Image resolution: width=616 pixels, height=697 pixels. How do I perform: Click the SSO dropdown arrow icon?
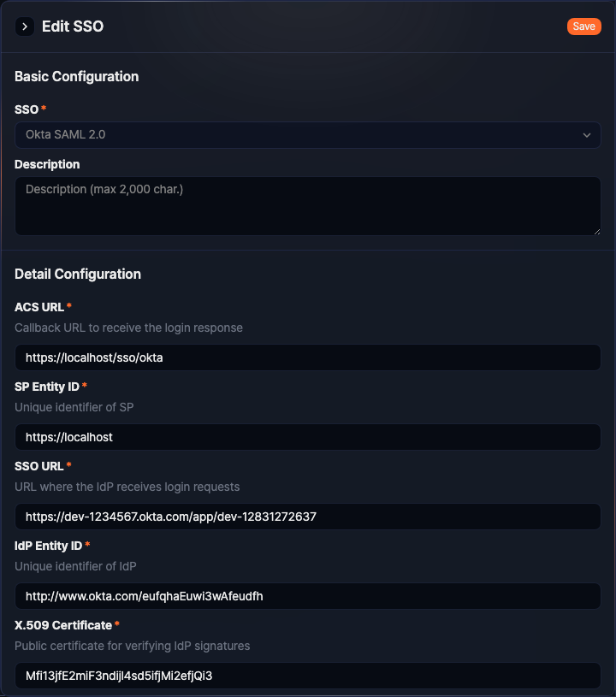(x=587, y=135)
